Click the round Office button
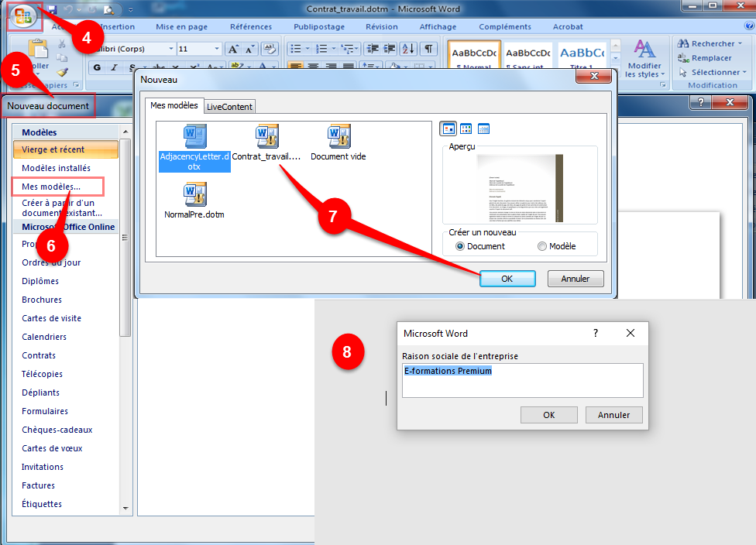Screen dimensions: 756x545 click(x=23, y=18)
